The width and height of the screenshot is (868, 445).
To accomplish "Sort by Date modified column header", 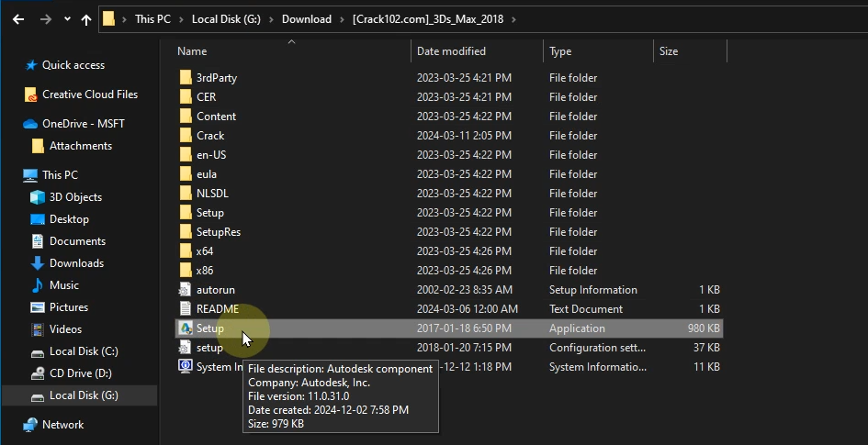I will coord(451,51).
